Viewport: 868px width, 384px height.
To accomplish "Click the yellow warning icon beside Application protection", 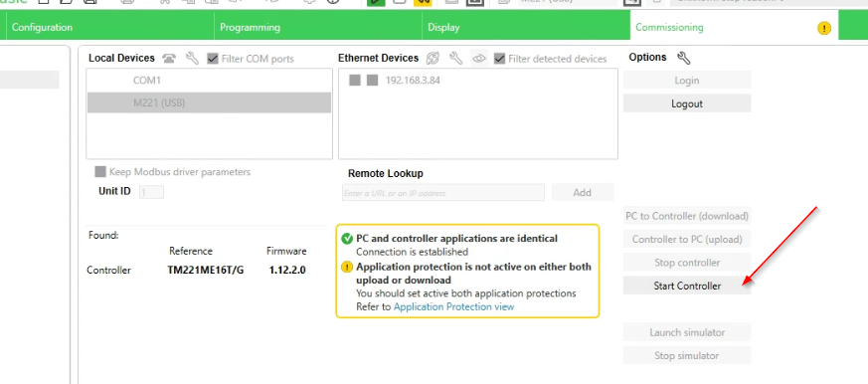I will click(x=347, y=267).
